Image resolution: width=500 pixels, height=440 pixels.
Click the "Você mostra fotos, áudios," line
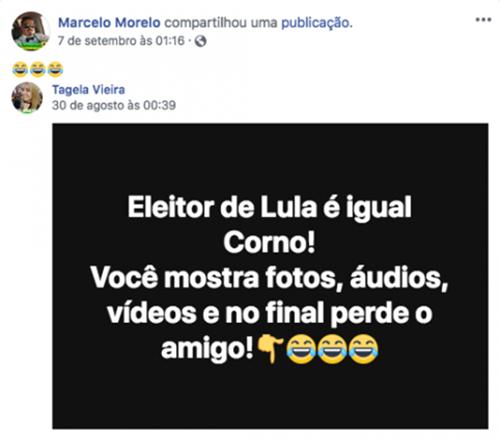pos(269,278)
